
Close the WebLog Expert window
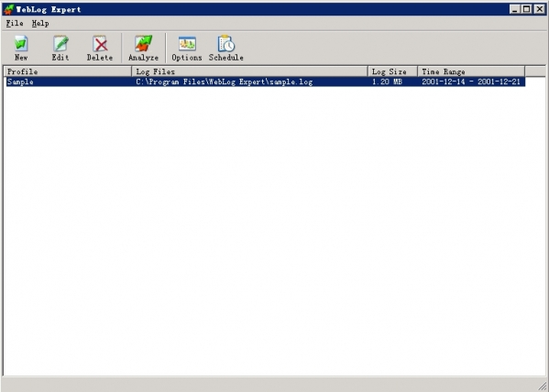(x=540, y=9)
